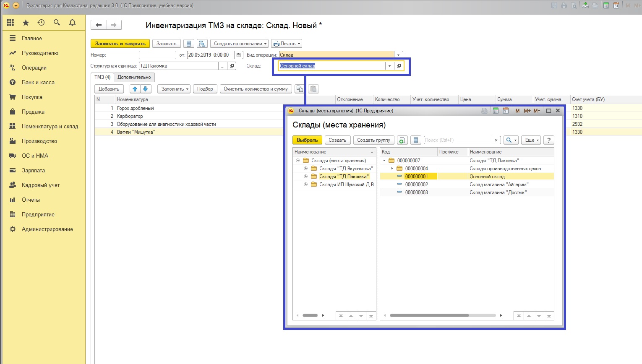The width and height of the screenshot is (642, 364).
Task: Click the Номер input field
Action: pos(157,55)
